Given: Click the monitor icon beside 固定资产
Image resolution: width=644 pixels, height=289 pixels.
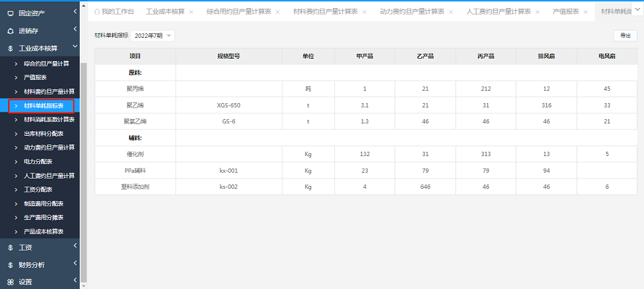Looking at the screenshot, I should coord(11,13).
